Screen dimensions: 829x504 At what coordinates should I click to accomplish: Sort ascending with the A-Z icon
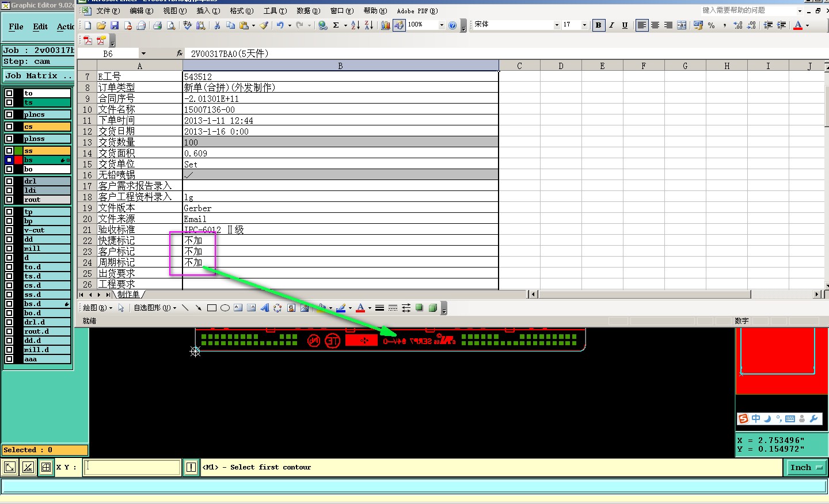[355, 25]
